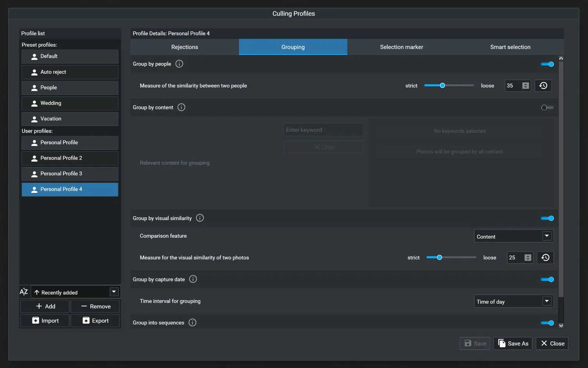
Task: Click the A-Z sort icon below the profile list
Action: click(24, 291)
